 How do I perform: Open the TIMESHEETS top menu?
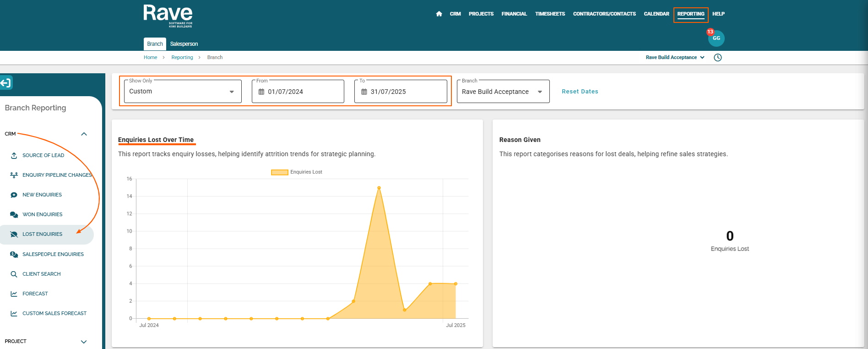tap(550, 14)
